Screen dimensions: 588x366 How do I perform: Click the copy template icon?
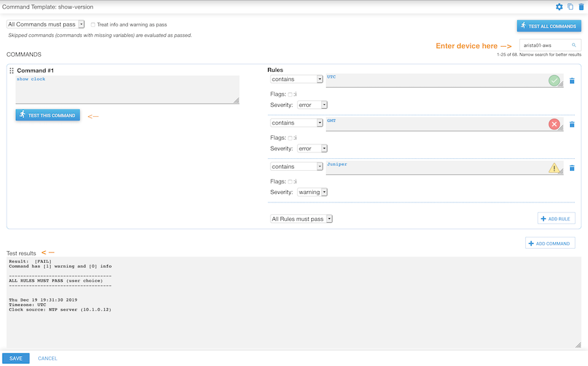[570, 7]
